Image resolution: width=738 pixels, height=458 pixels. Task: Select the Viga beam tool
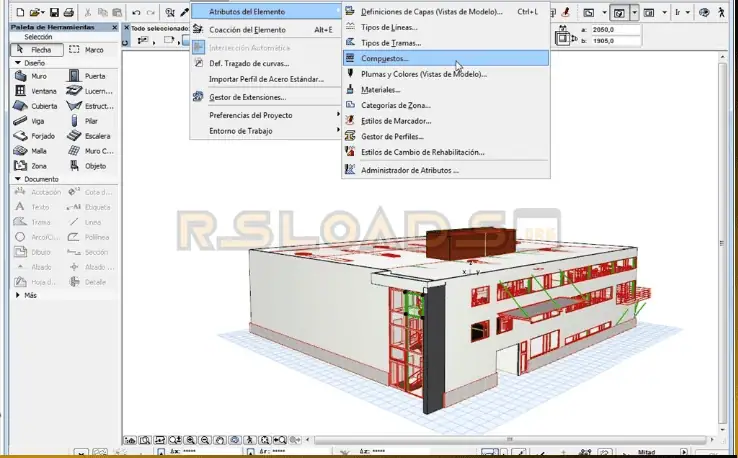coord(29,121)
